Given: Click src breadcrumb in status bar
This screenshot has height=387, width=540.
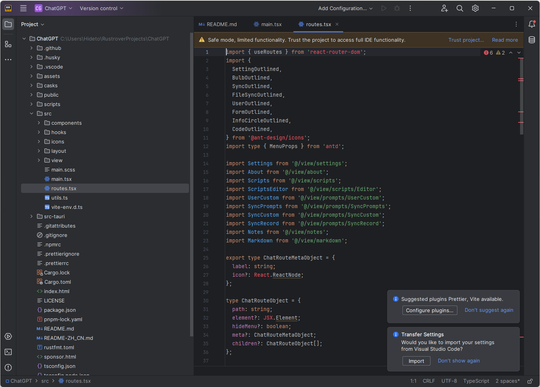Looking at the screenshot, I should click(x=45, y=381).
